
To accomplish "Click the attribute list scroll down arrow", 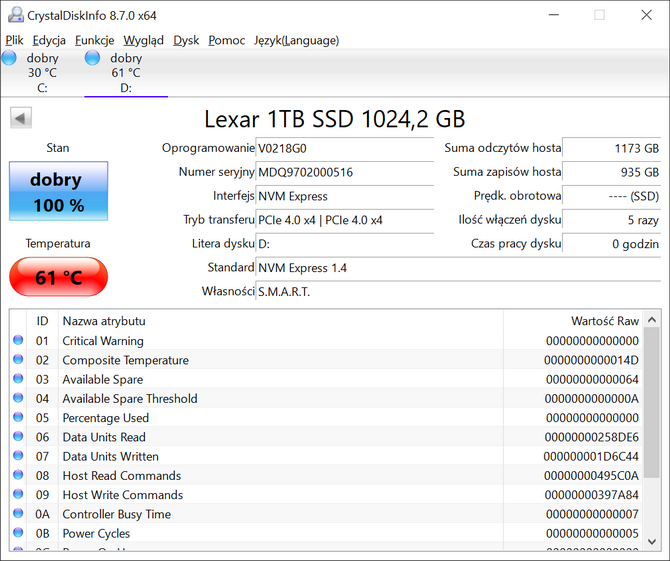I will (x=652, y=542).
